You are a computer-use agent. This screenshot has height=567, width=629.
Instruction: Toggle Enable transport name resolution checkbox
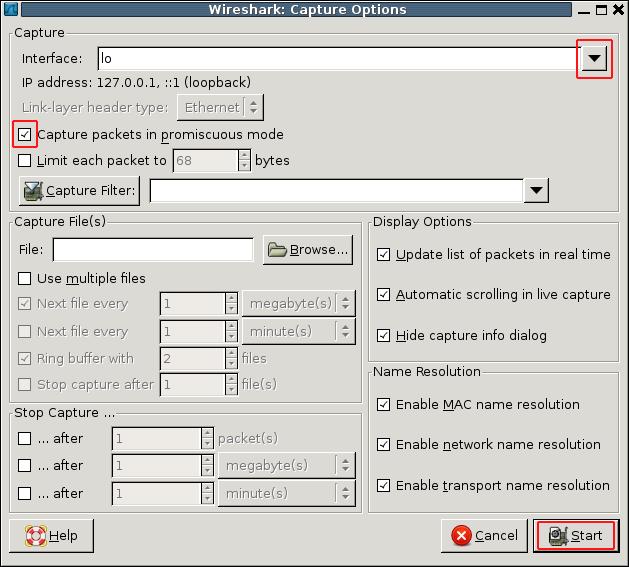coord(383,485)
